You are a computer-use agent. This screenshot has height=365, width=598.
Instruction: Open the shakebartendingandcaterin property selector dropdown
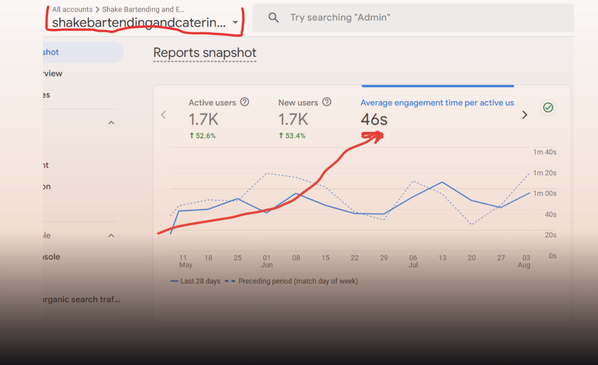(145, 23)
